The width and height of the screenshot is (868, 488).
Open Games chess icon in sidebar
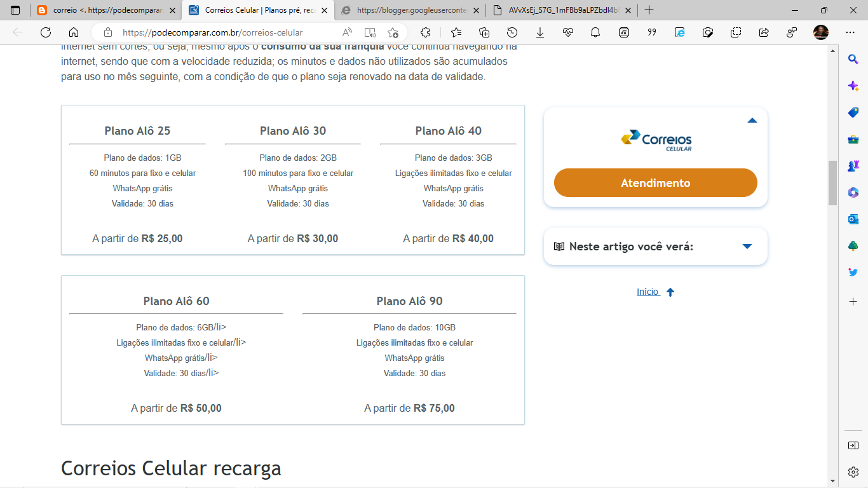click(853, 166)
